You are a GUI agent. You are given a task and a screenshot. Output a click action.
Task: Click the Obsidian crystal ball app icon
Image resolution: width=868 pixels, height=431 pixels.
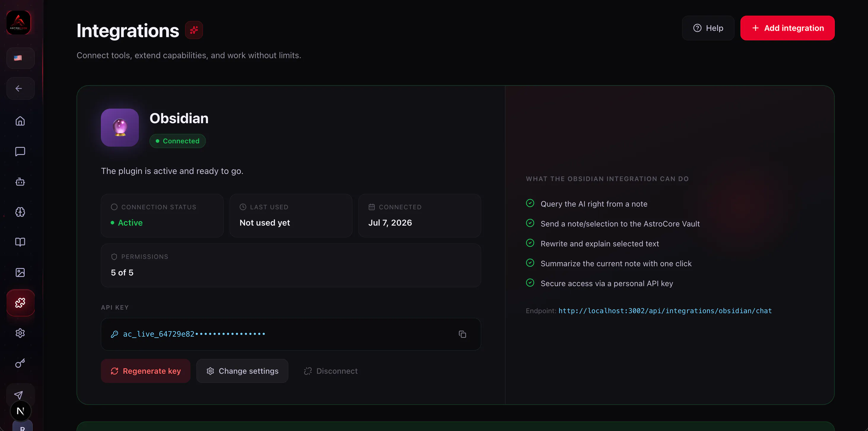click(120, 127)
